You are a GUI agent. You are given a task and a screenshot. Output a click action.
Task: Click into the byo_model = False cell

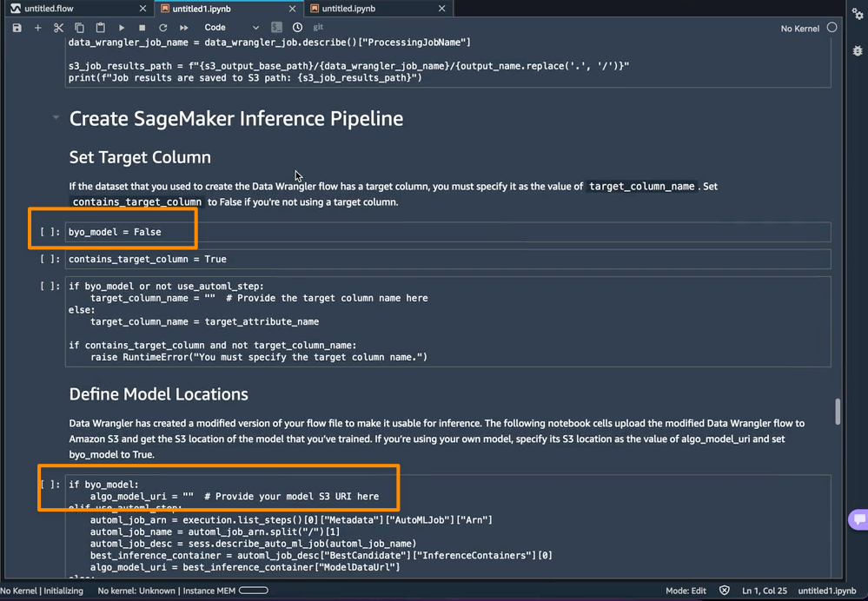click(447, 232)
